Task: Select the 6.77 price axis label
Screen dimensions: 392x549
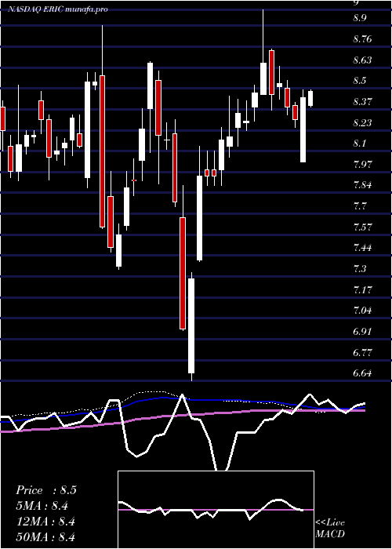Action: click(362, 352)
